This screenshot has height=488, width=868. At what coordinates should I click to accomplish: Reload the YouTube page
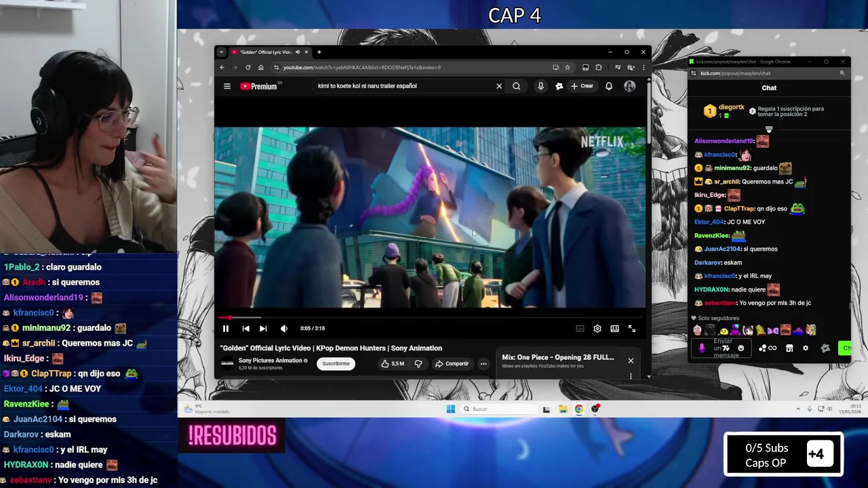pyautogui.click(x=248, y=67)
